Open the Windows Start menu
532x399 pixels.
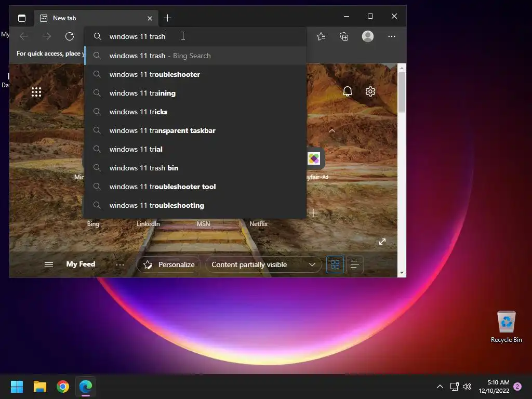(x=17, y=387)
